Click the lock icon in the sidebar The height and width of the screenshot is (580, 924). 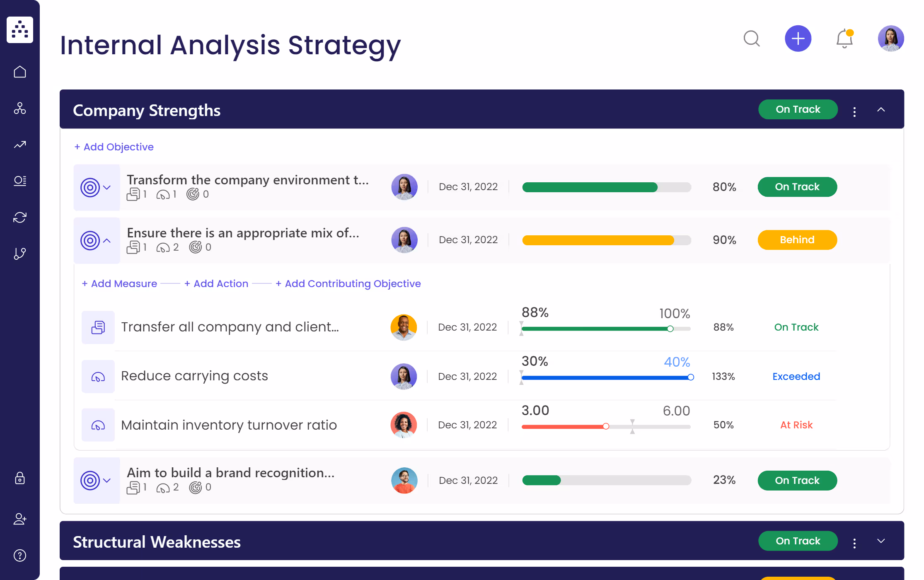[x=20, y=479]
